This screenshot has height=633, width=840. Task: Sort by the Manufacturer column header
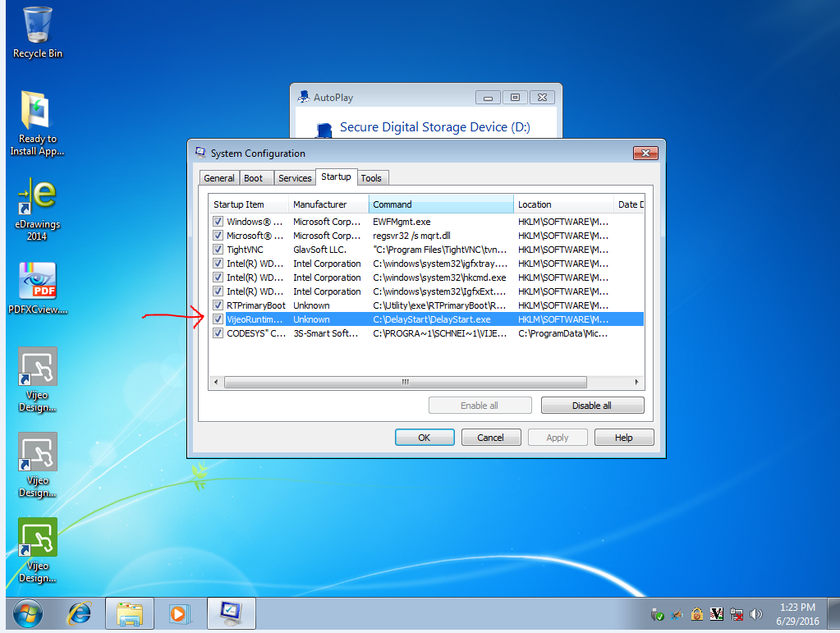[x=328, y=204]
